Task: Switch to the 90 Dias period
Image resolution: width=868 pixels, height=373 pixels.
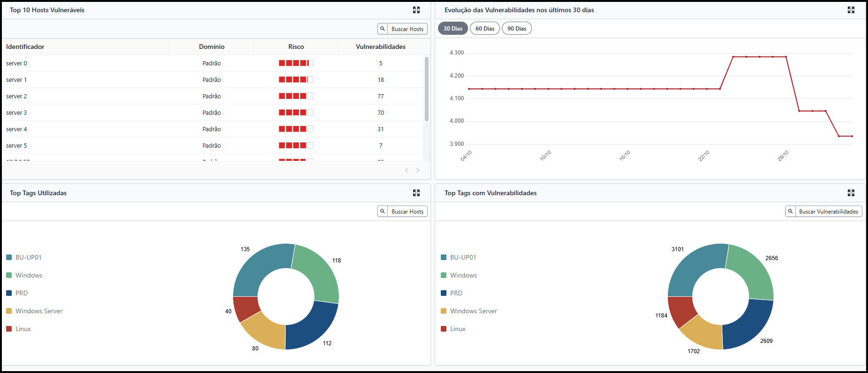Action: (516, 29)
